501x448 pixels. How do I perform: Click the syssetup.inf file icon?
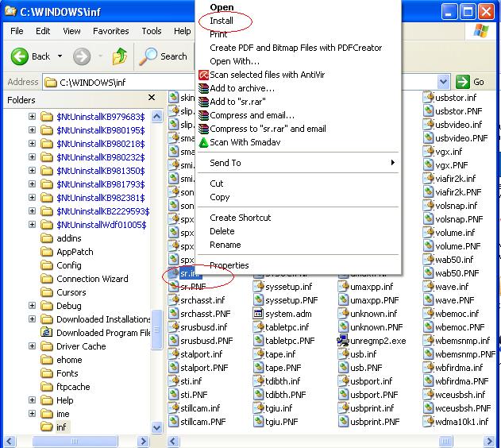click(x=258, y=287)
